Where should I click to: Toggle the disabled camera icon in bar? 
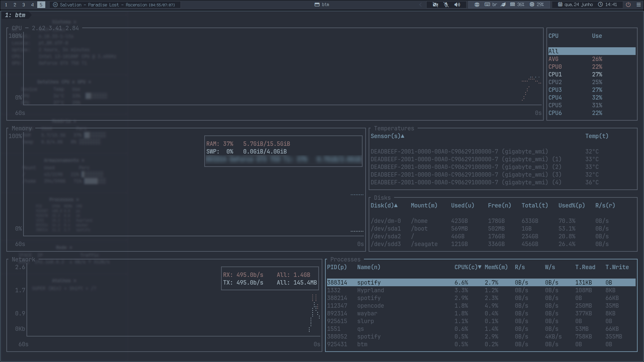(x=435, y=5)
